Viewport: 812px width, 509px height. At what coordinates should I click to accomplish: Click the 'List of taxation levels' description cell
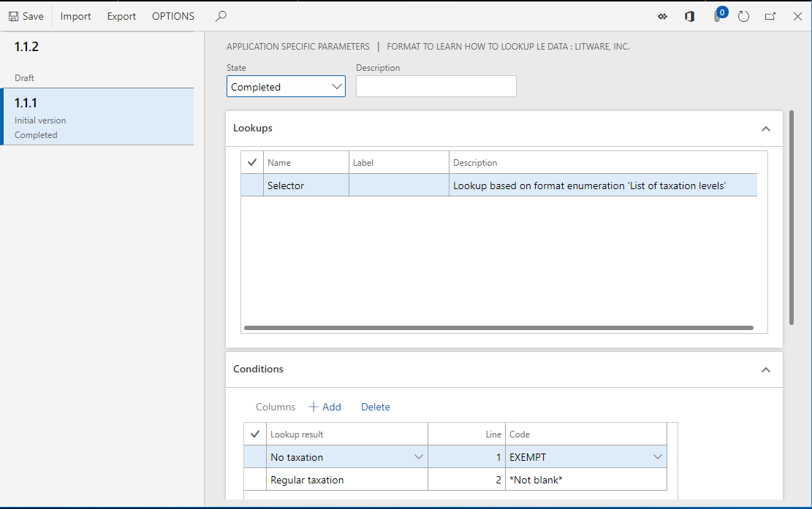point(603,185)
